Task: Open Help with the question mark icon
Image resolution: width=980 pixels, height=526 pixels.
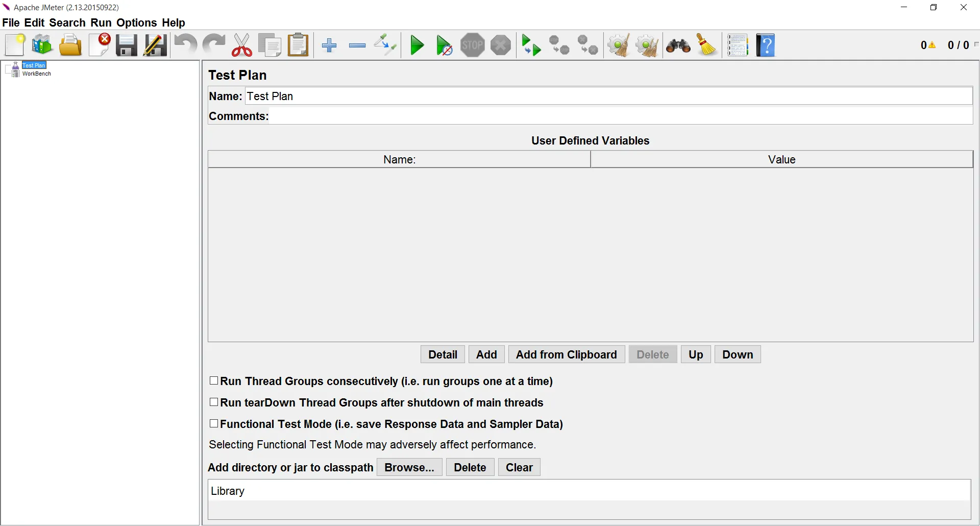Action: pyautogui.click(x=766, y=45)
